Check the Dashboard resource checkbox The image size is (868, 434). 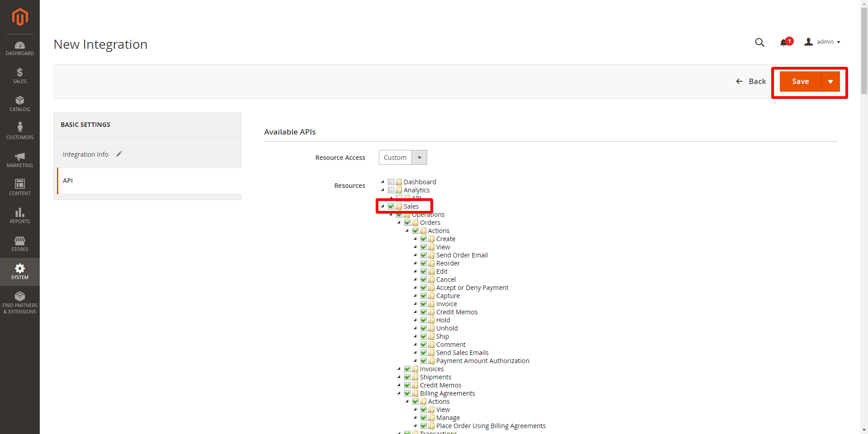coord(391,182)
